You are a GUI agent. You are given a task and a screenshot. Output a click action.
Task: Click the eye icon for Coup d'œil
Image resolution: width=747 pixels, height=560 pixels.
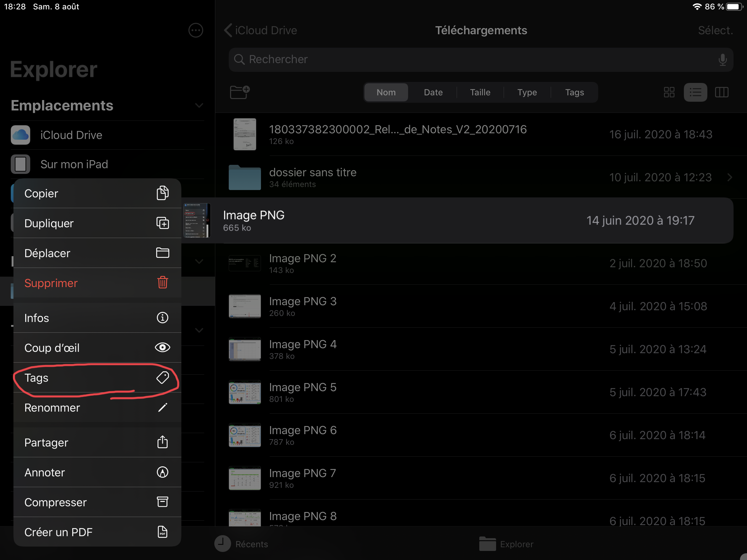[x=163, y=347]
